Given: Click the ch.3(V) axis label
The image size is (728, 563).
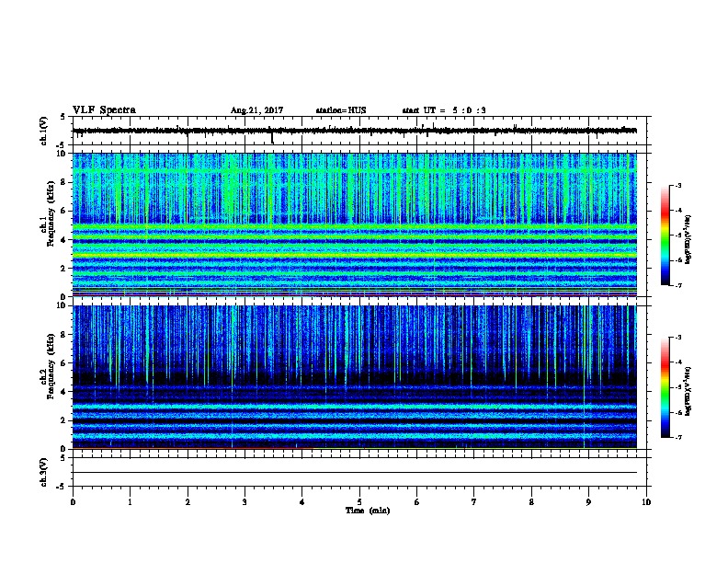Looking at the screenshot, I should point(43,472).
